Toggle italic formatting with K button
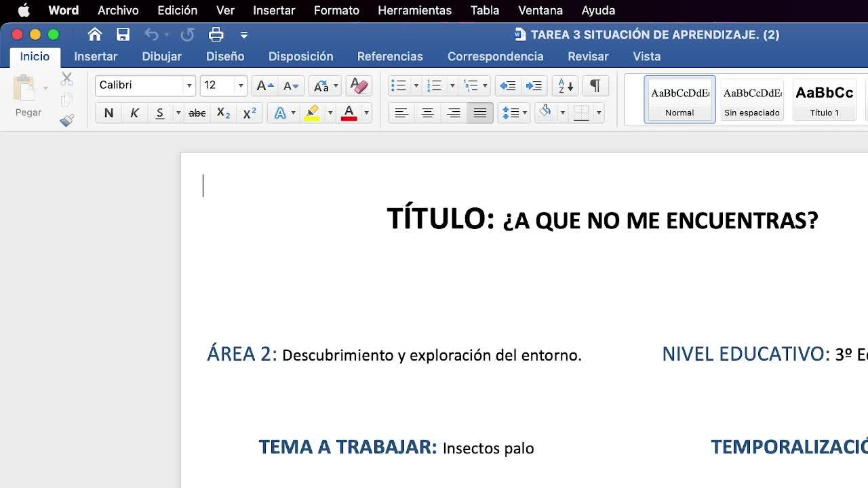 pos(134,113)
